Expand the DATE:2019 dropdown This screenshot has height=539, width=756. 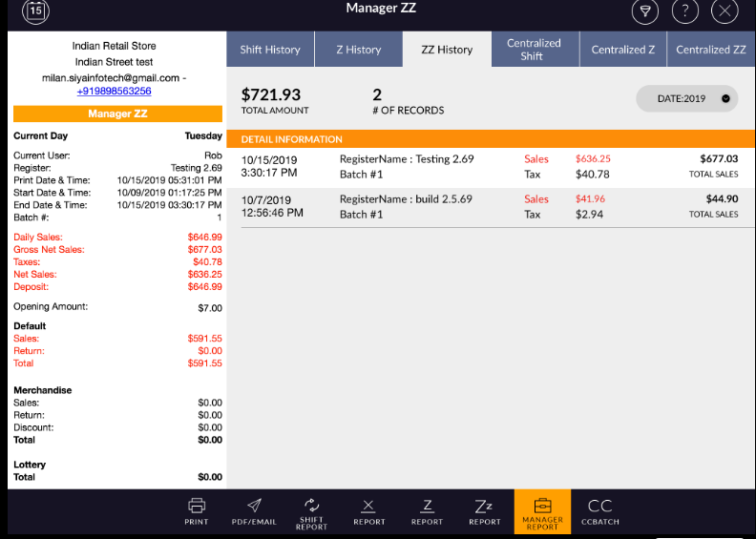click(x=686, y=98)
